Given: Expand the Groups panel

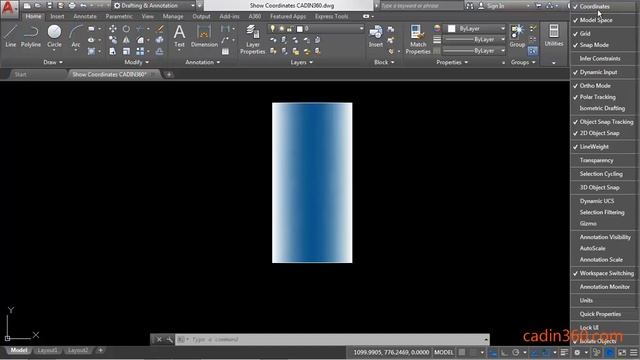Looking at the screenshot, I should click(x=523, y=62).
